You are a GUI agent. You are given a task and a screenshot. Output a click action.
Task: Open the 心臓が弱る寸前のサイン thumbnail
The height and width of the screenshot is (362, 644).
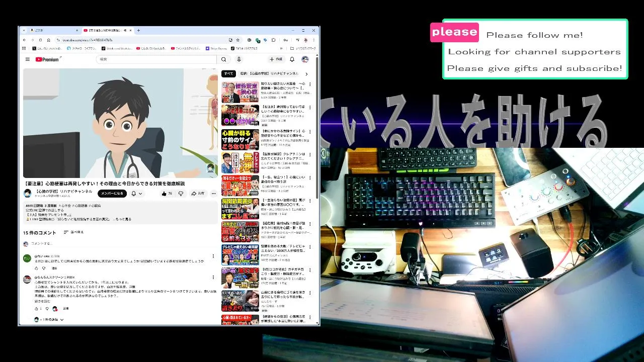pos(240,139)
